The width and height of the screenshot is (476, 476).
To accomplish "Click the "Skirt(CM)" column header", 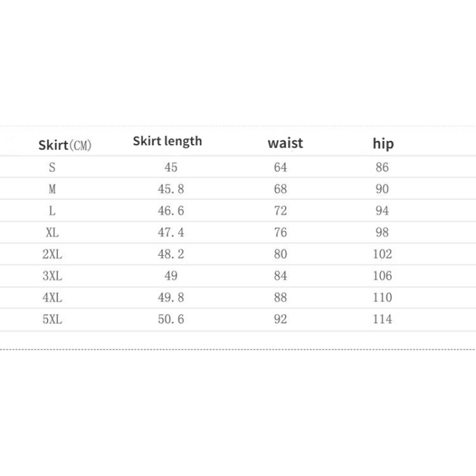I will tap(65, 145).
